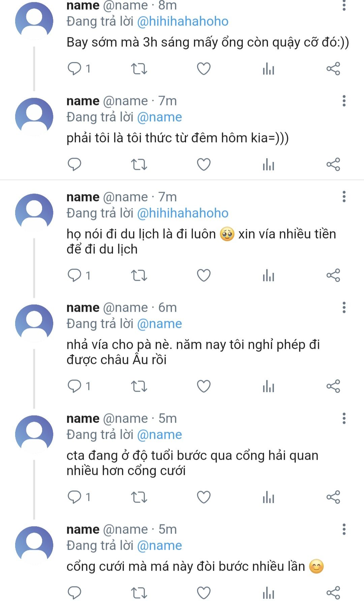View analytics for "xin vía nhiều tiền" tweet
This screenshot has width=364, height=601.
point(268,275)
